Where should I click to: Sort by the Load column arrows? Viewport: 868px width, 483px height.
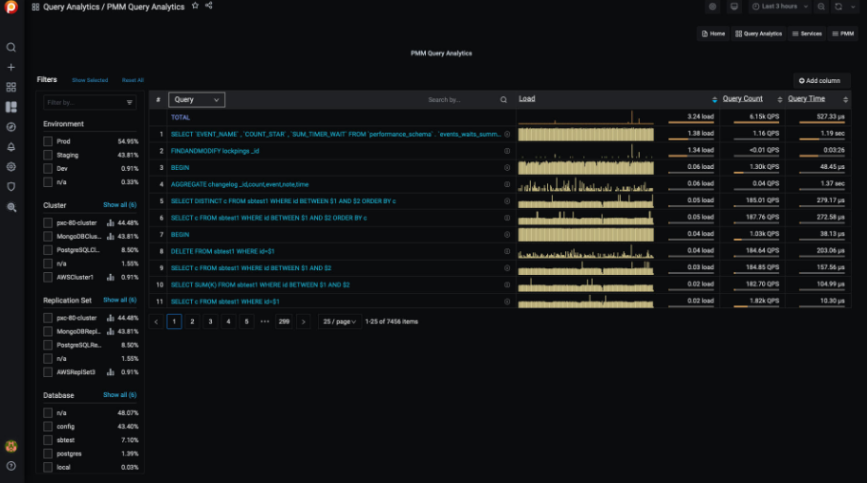pos(714,99)
